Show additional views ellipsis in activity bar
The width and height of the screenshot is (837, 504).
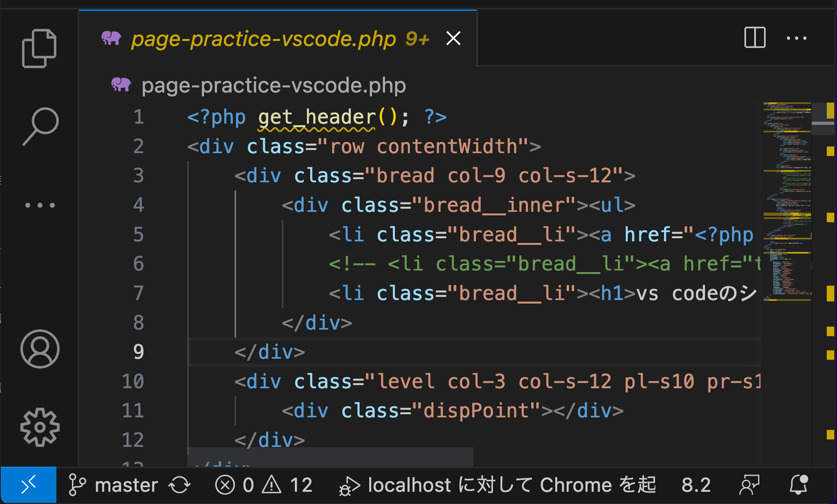[40, 205]
